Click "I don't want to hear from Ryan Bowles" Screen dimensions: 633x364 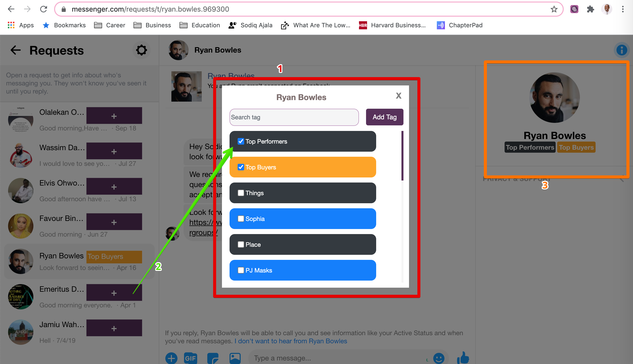coord(291,341)
